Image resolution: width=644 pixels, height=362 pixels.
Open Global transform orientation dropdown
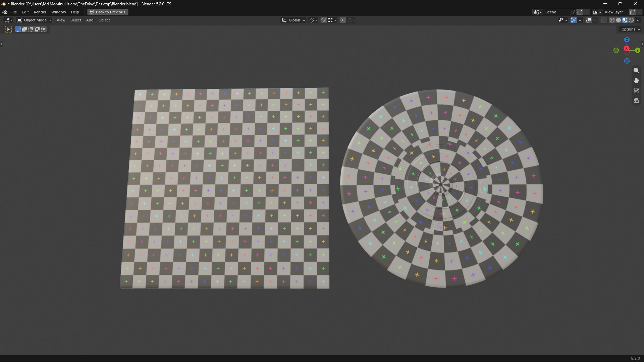[293, 20]
